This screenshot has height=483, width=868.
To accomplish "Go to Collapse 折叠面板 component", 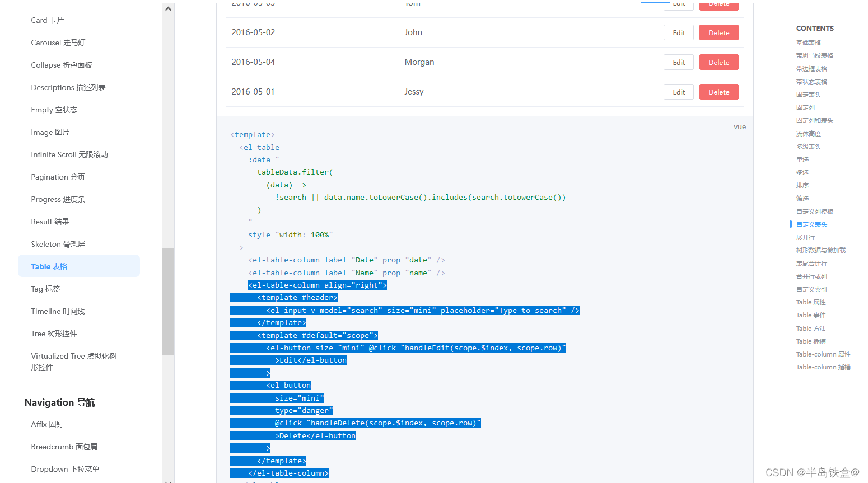I will tap(62, 65).
